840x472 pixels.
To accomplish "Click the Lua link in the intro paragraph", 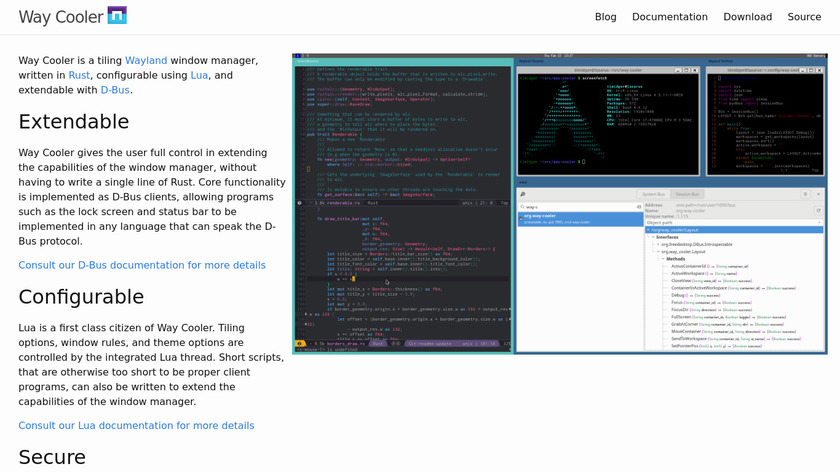I will pyautogui.click(x=199, y=75).
